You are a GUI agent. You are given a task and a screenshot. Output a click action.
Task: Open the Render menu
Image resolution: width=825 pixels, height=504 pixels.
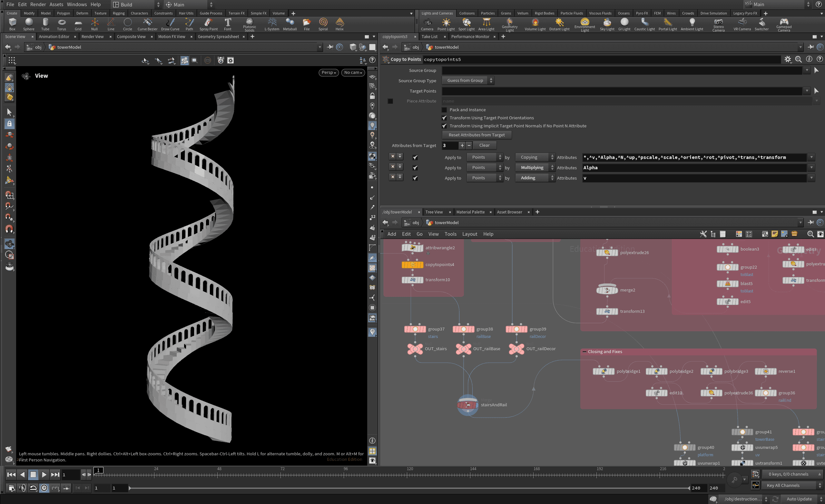[38, 5]
